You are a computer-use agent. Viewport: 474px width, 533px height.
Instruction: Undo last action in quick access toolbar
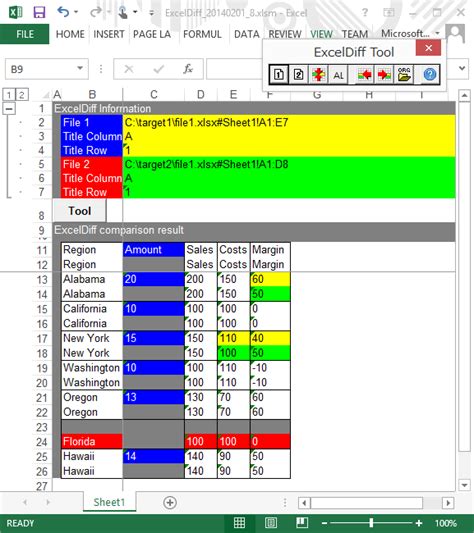point(63,12)
